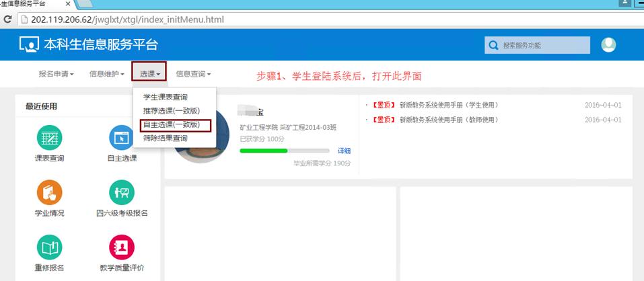Select 学生课表查询 from the menu
The image size is (644, 281).
[166, 97]
